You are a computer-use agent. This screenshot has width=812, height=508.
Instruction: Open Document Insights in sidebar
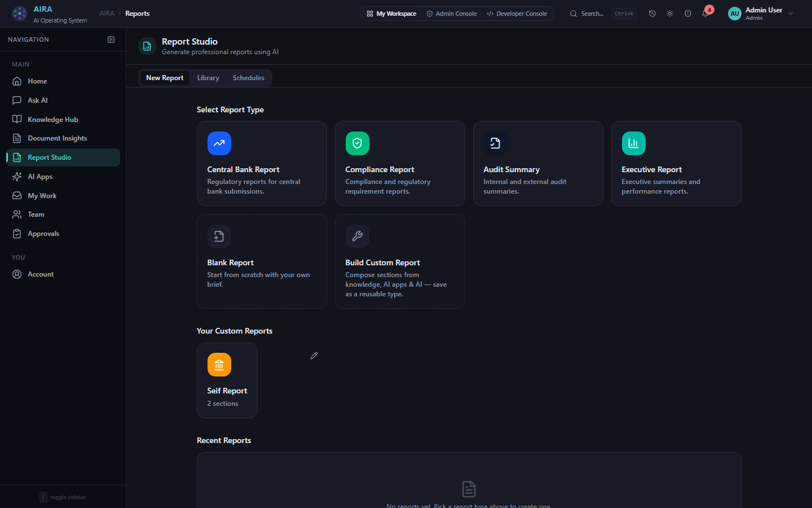coord(63,138)
